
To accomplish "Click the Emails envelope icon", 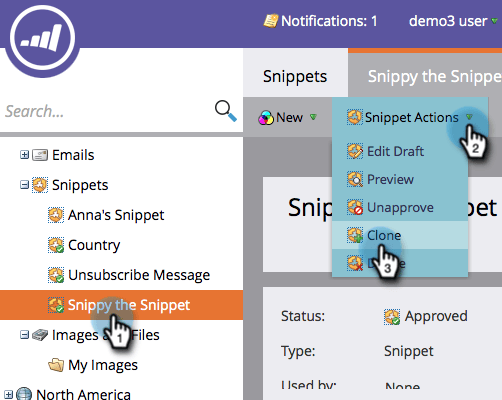I will point(40,155).
